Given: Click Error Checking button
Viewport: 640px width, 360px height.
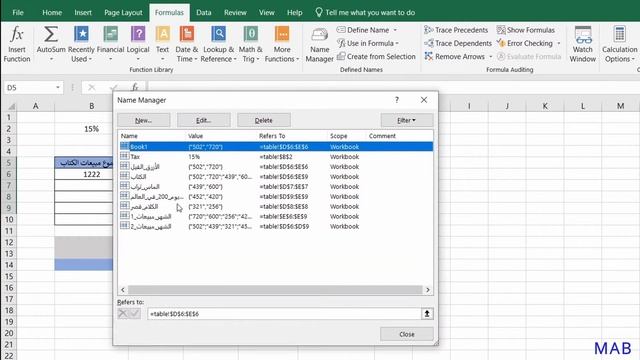Looking at the screenshot, I should tap(525, 43).
